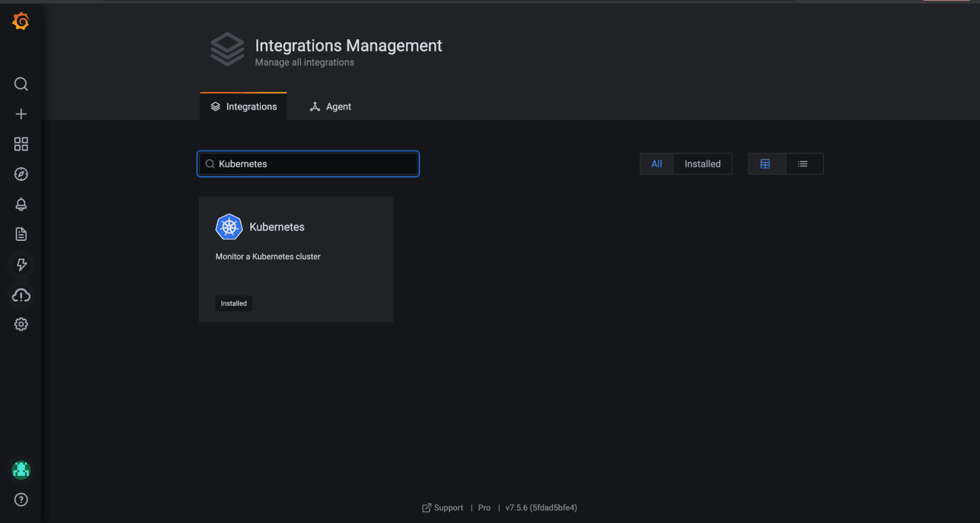Open the Support link in footer
Image resolution: width=980 pixels, height=523 pixels.
pyautogui.click(x=443, y=508)
